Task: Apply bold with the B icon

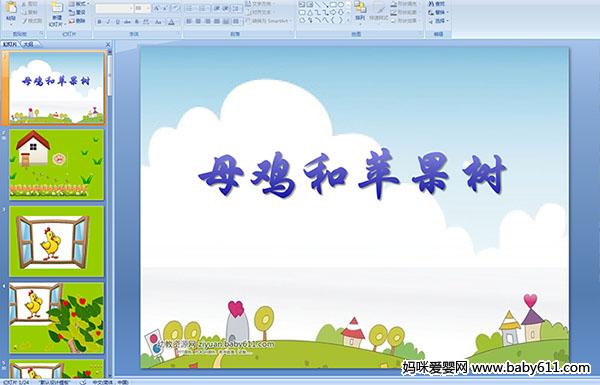Action: 99,22
